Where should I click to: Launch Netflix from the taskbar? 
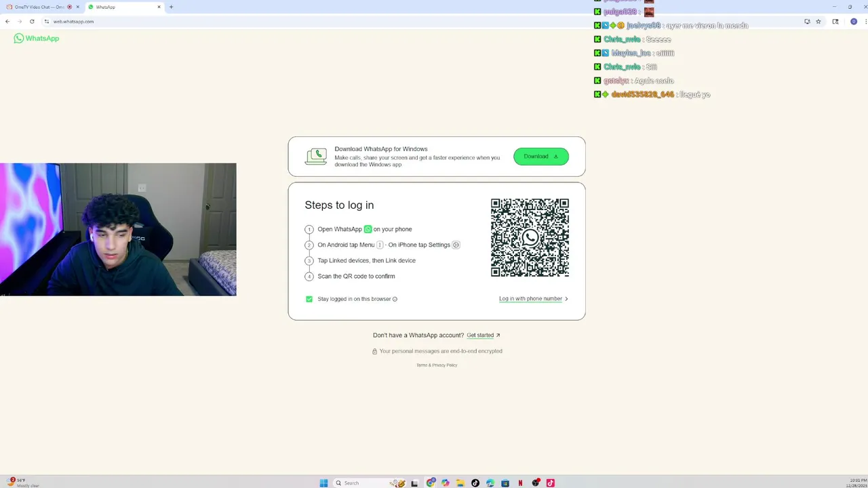pos(520,483)
